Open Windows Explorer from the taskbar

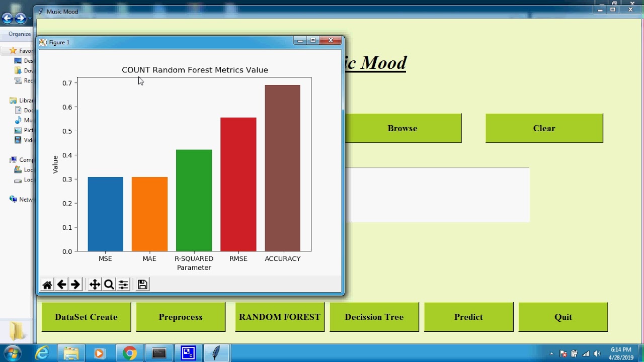click(71, 353)
